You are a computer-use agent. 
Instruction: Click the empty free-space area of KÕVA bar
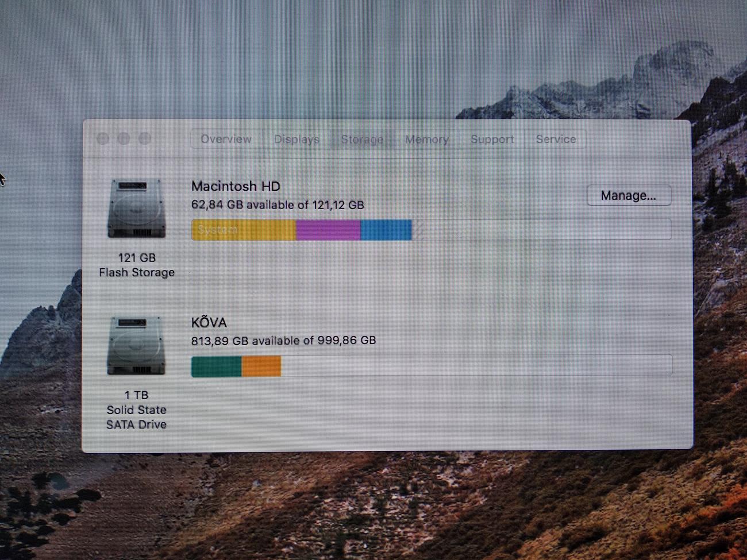click(x=476, y=366)
